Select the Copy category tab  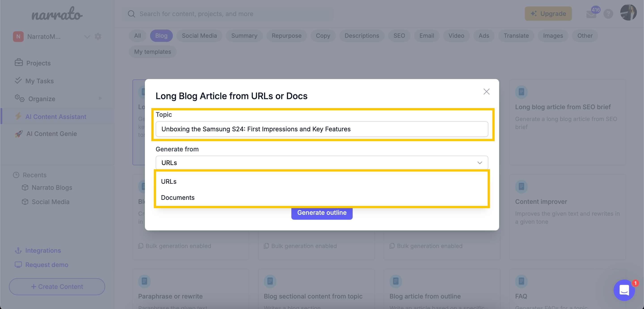point(323,36)
